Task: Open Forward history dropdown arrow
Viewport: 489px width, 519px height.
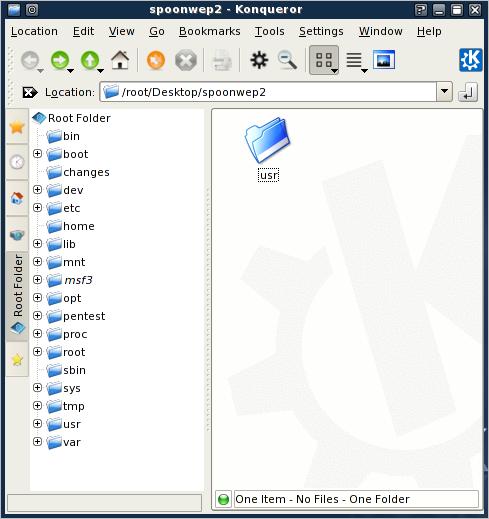Action: click(70, 71)
